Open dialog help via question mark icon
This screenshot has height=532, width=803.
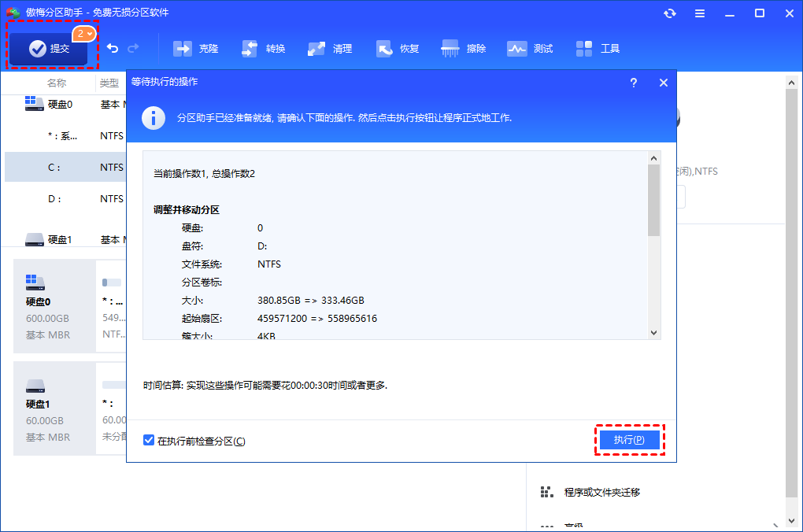pos(634,82)
